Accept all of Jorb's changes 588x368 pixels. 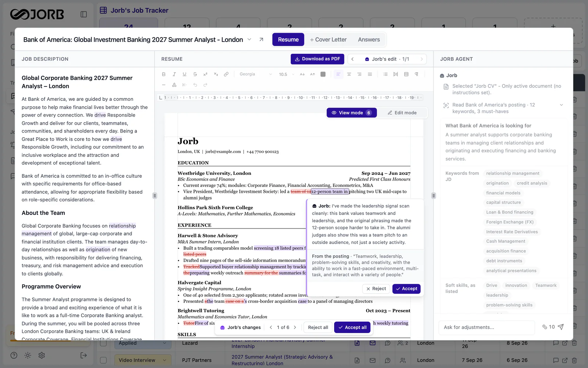click(x=352, y=328)
